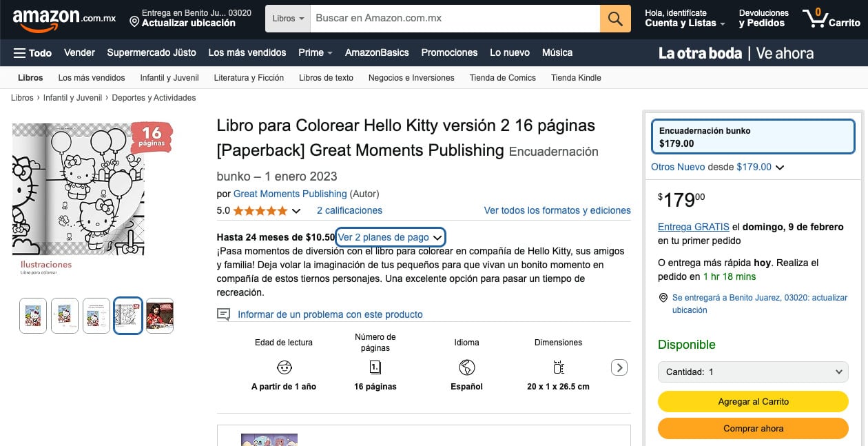Open Los más vendidos in nav bar
Viewport: 868px width, 446px height.
tap(247, 53)
